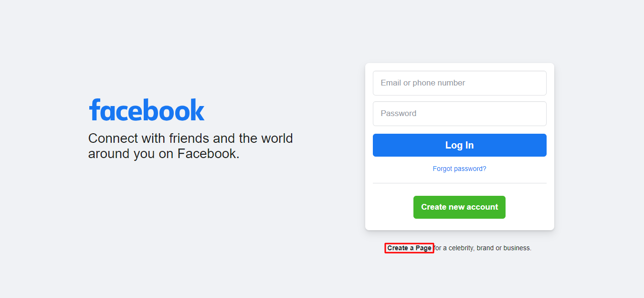Click the around you on Facebook line
Viewport: 644px width, 298px height.
(x=164, y=154)
